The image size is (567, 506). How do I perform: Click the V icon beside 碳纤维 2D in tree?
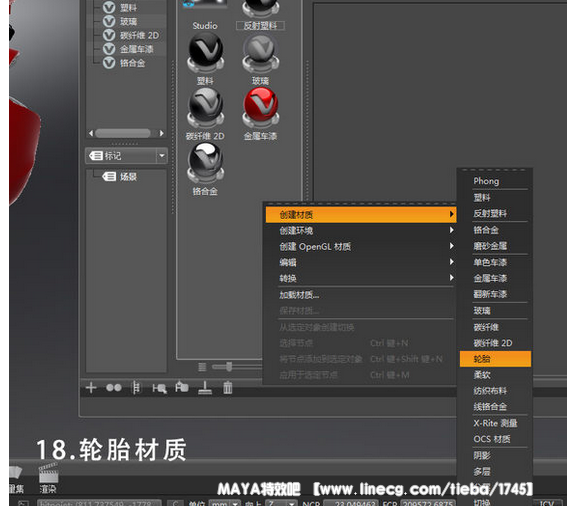coord(109,35)
